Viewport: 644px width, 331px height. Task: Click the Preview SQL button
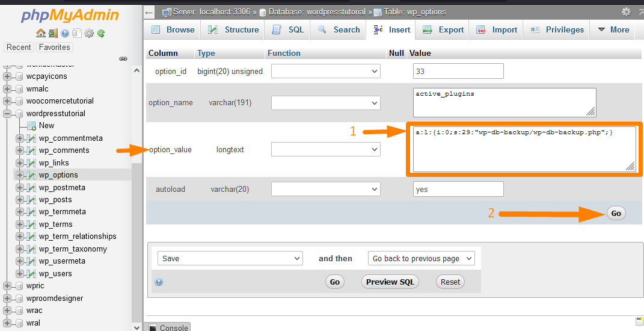(x=390, y=282)
